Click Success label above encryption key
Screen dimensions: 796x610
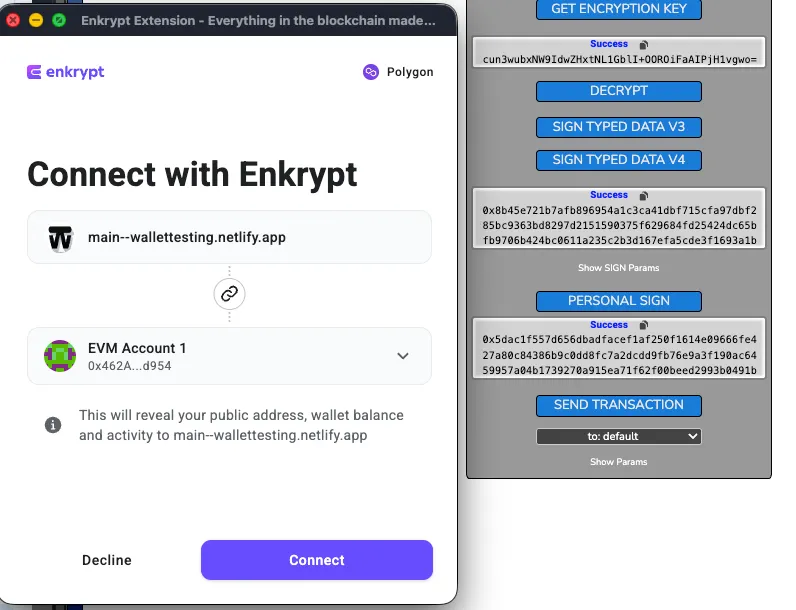click(x=609, y=44)
